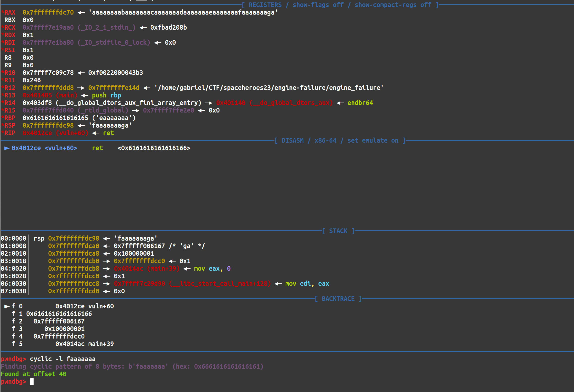574x392 pixels.
Task: Click the 'Found at offset 40' result
Action: click(33, 374)
